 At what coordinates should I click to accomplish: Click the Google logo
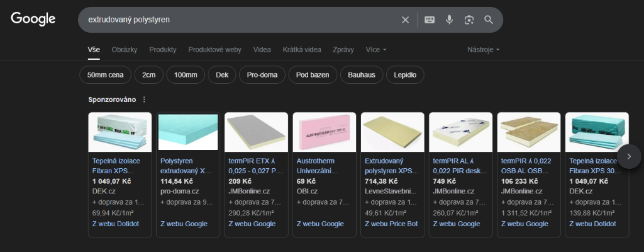33,20
